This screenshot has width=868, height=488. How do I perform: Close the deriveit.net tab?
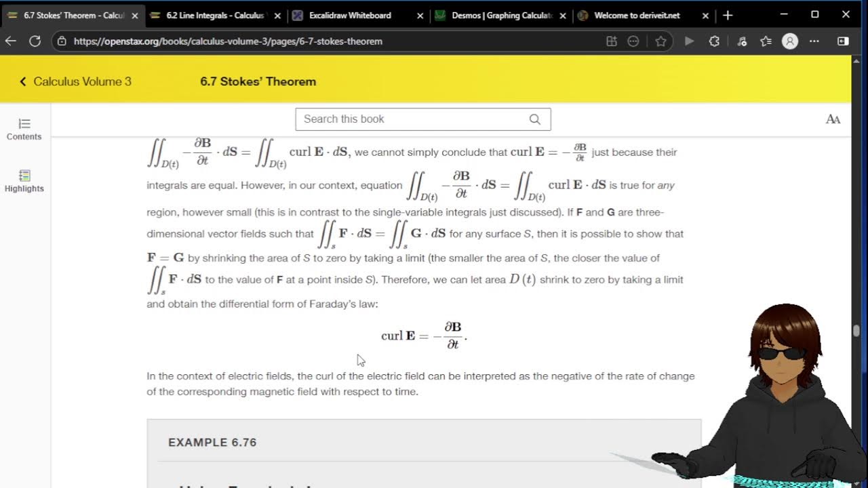[x=705, y=16]
